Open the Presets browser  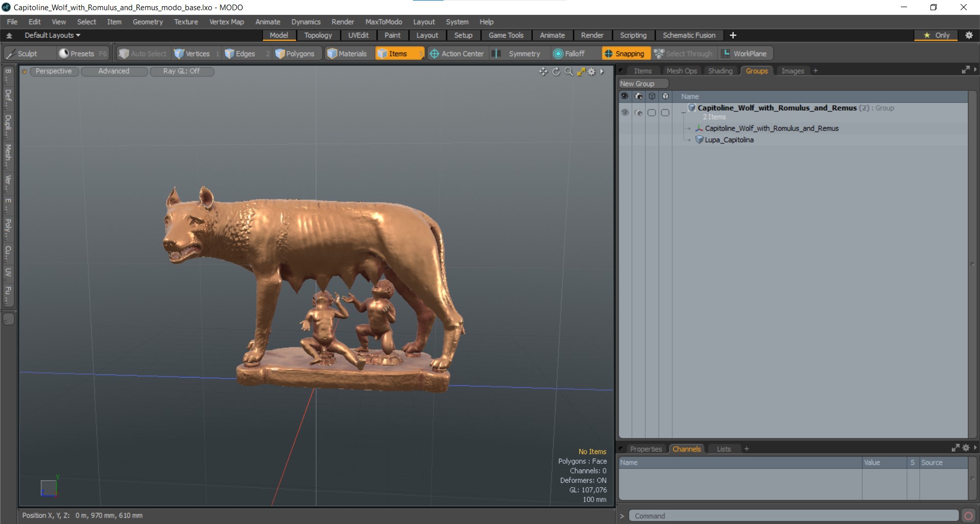click(82, 54)
